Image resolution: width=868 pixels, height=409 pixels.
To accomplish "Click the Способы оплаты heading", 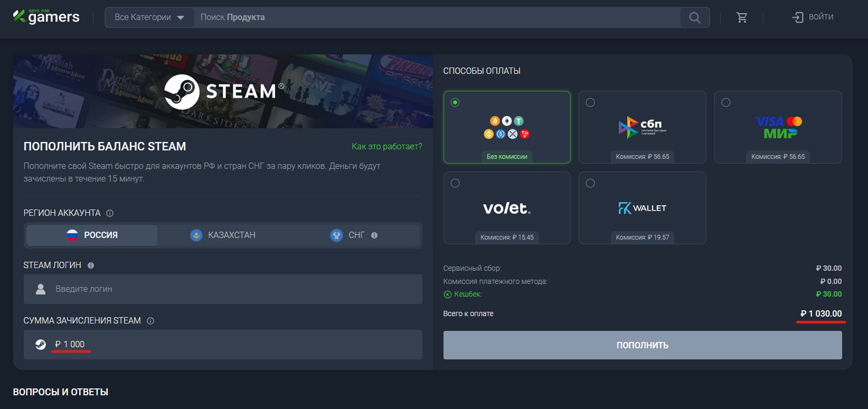I will click(x=482, y=71).
